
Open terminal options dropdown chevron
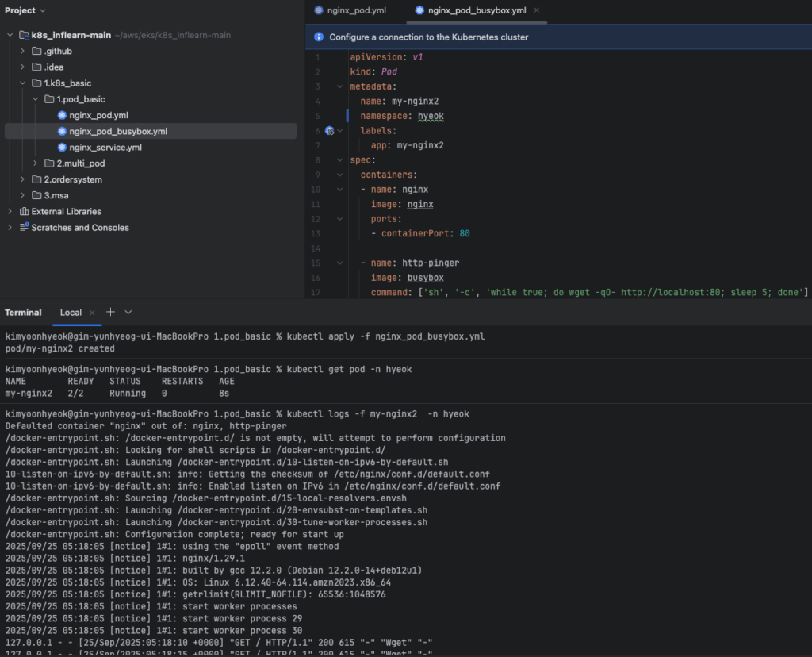click(x=128, y=312)
